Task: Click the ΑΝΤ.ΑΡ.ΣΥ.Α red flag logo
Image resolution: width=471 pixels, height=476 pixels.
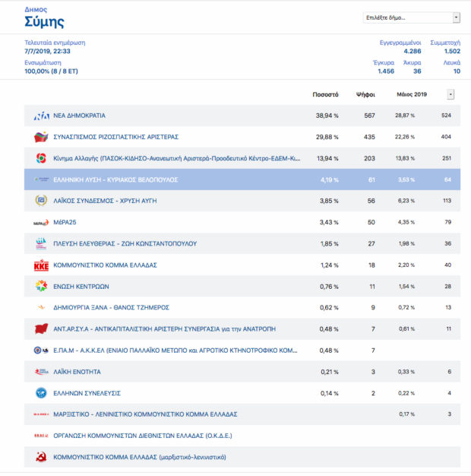Action: click(41, 328)
